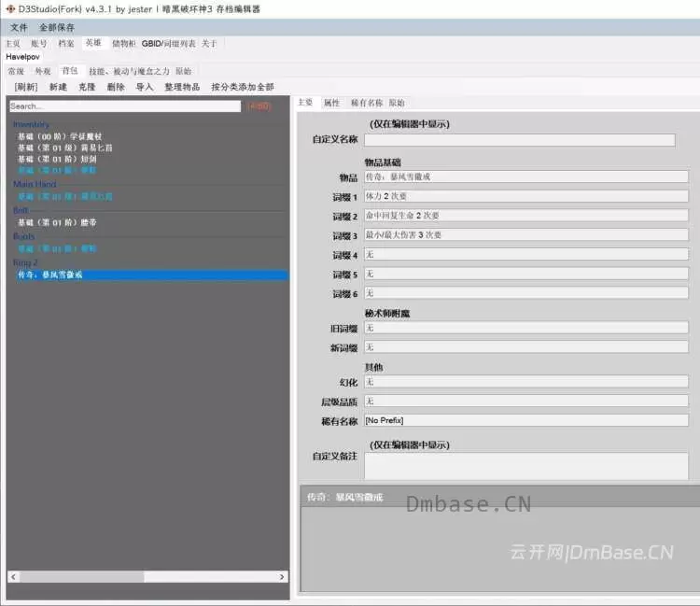Click the D3Studio app icon in title bar
Image resolution: width=700 pixels, height=606 pixels.
click(x=10, y=9)
